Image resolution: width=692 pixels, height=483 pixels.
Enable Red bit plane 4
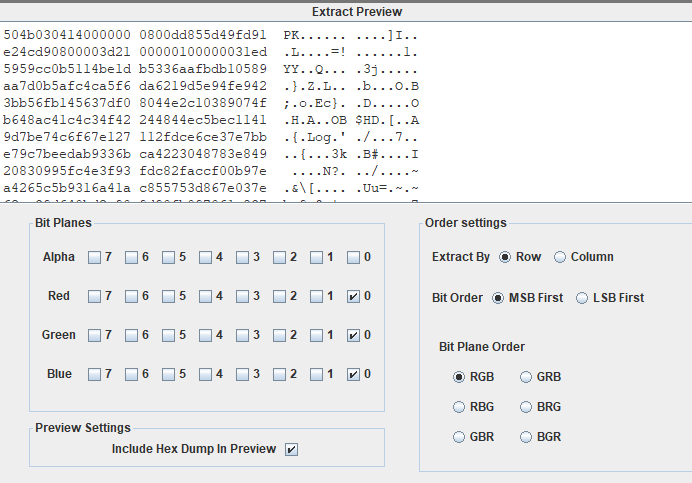[x=205, y=296]
